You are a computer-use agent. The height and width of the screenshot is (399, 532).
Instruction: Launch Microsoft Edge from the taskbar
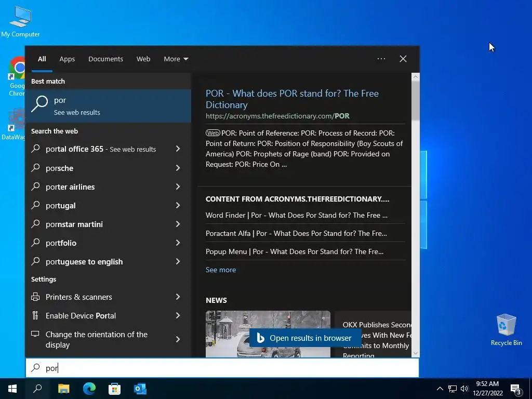(x=89, y=389)
